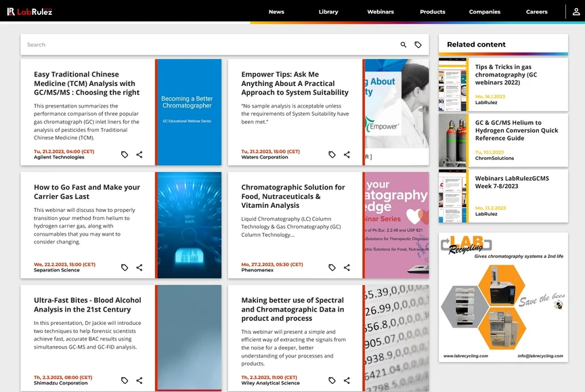The width and height of the screenshot is (585, 392).
Task: Share the Empower Tips webinar card
Action: [347, 154]
